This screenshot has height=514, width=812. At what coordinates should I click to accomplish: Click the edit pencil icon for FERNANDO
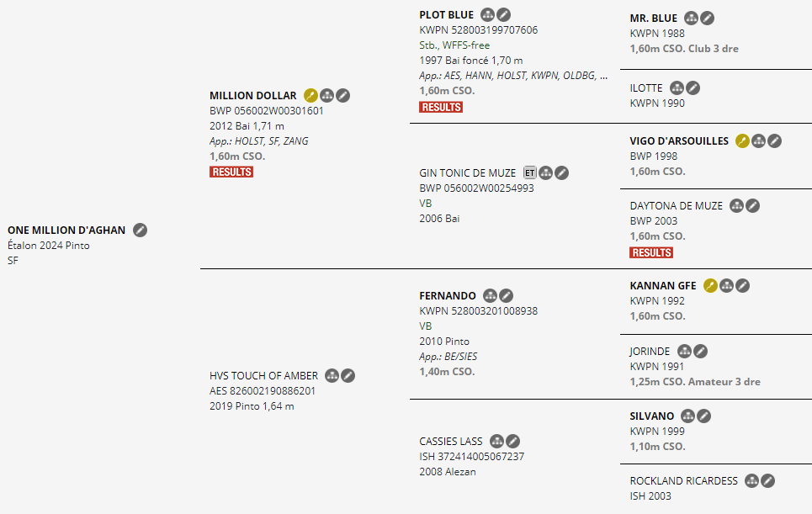point(506,295)
